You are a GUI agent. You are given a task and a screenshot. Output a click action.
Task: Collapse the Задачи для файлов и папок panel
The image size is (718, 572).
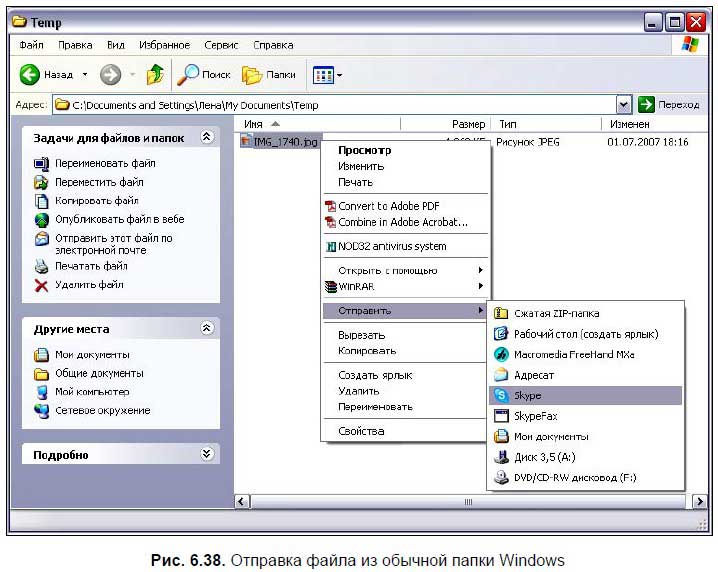pos(207,137)
